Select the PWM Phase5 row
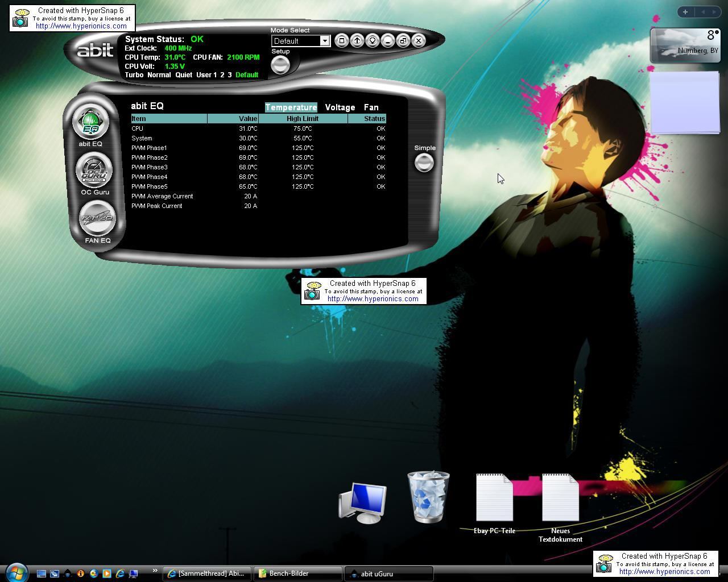Screen dimensions: 728x582 (x=258, y=186)
